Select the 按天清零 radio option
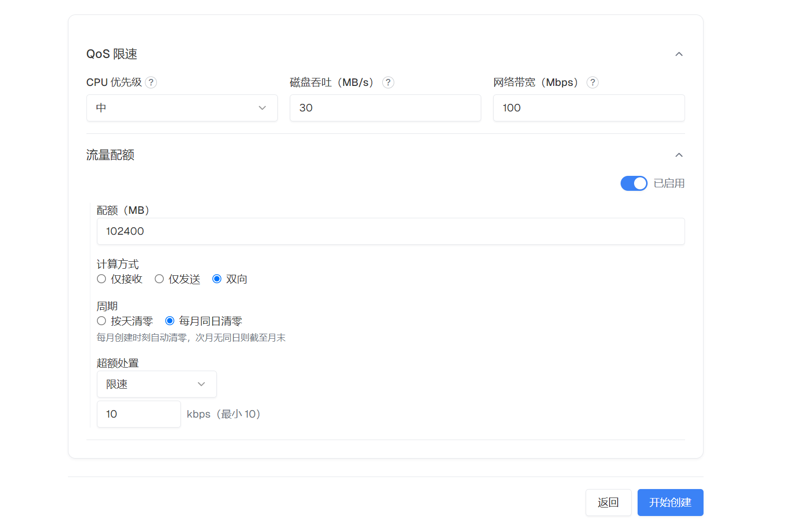 [101, 321]
